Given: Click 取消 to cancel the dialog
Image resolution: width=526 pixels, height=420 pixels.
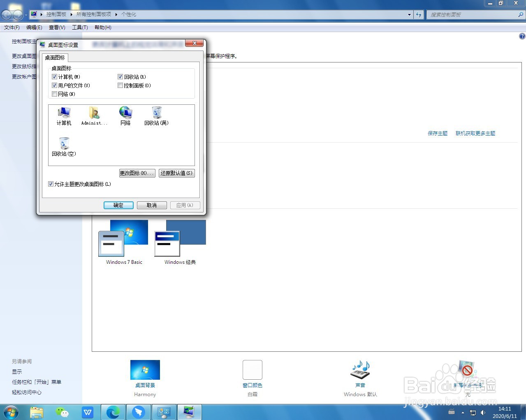Looking at the screenshot, I should [152, 205].
